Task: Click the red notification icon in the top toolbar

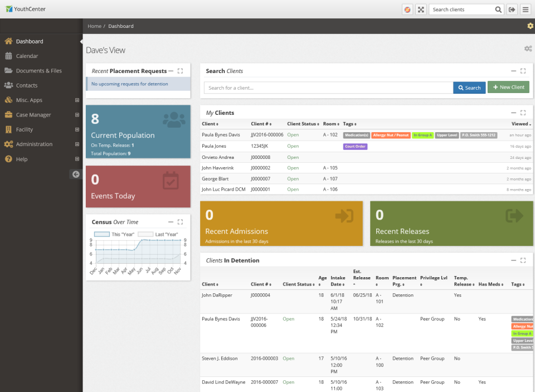Action: (x=407, y=9)
